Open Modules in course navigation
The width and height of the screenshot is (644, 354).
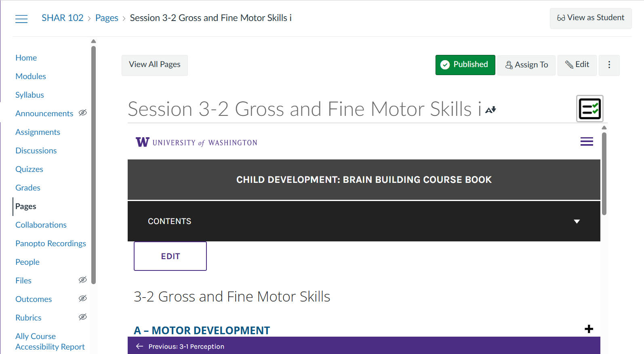(31, 76)
